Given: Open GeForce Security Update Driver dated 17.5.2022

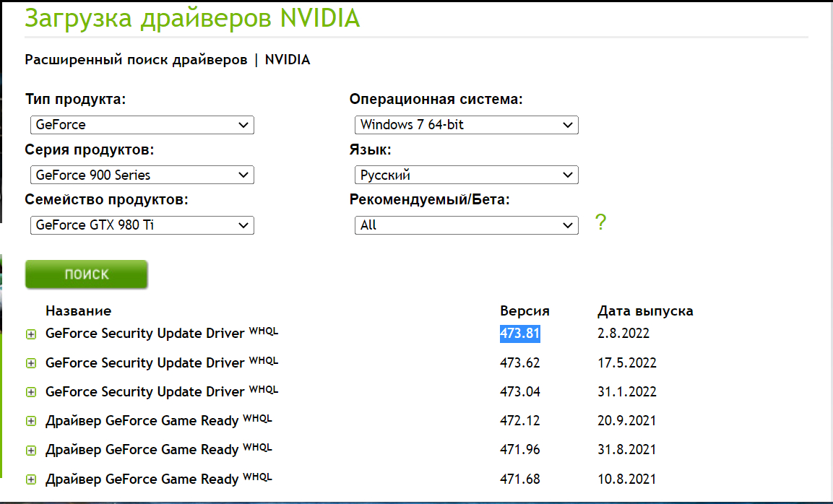Looking at the screenshot, I should 145,362.
